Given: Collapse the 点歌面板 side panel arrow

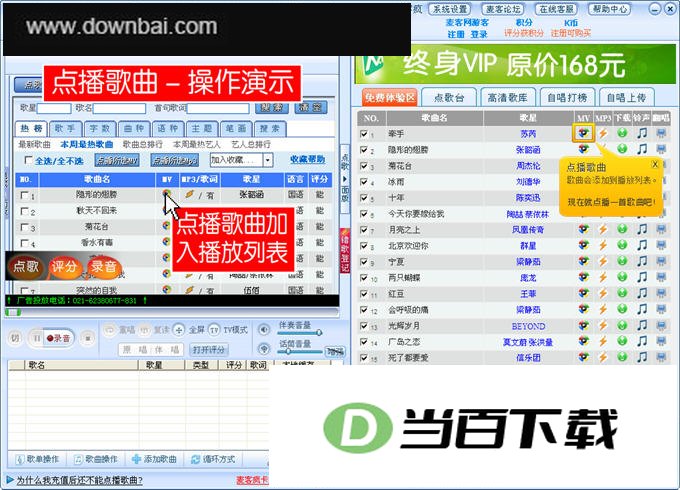Looking at the screenshot, I should 345,179.
